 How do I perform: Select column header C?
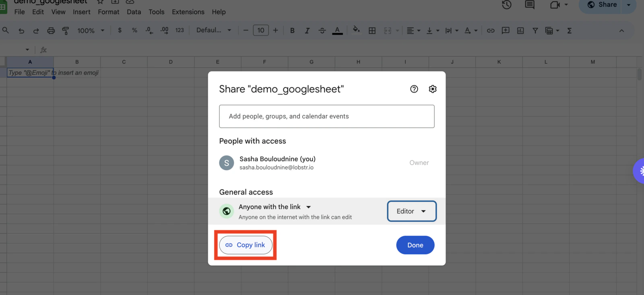point(124,62)
